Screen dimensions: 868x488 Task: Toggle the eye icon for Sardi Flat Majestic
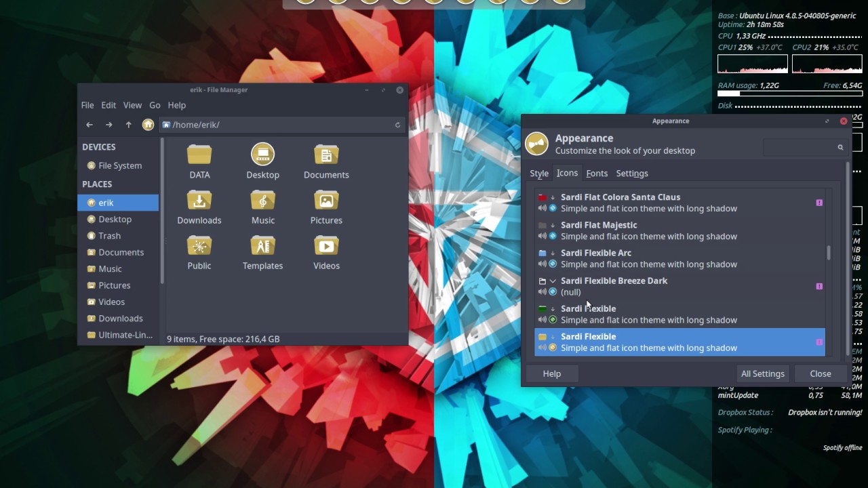[551, 237]
